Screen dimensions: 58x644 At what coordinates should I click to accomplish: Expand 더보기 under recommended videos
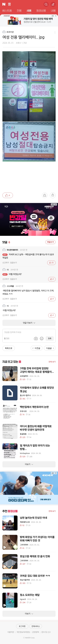[x=29, y=613]
